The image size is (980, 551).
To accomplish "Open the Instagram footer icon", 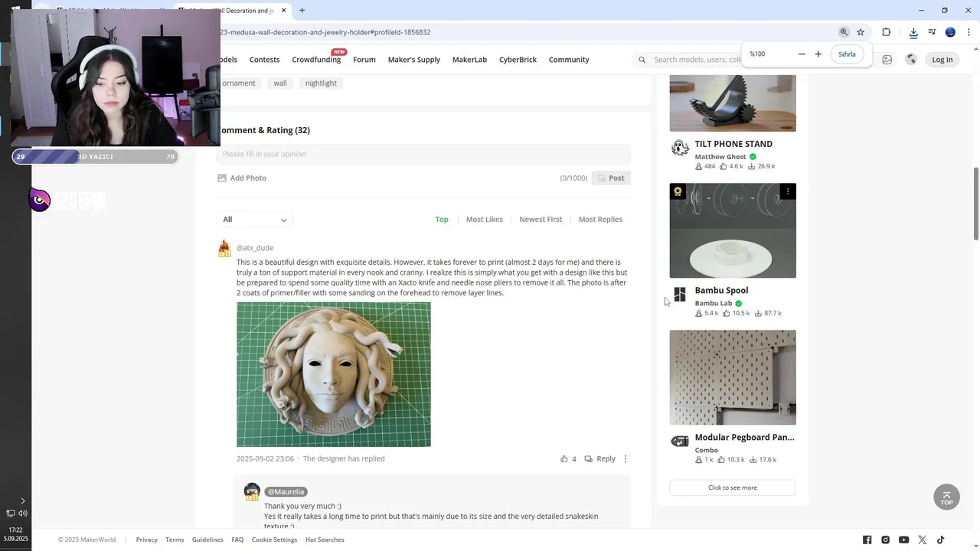I will [886, 540].
